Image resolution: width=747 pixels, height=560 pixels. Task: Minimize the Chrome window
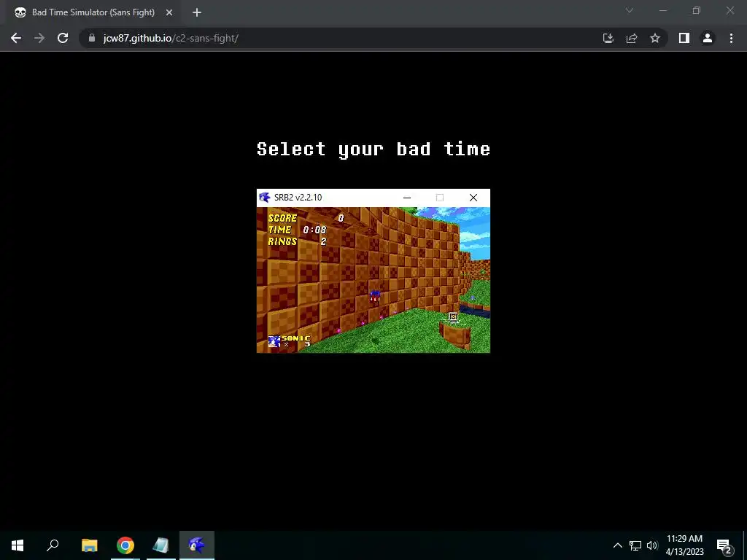pos(663,10)
